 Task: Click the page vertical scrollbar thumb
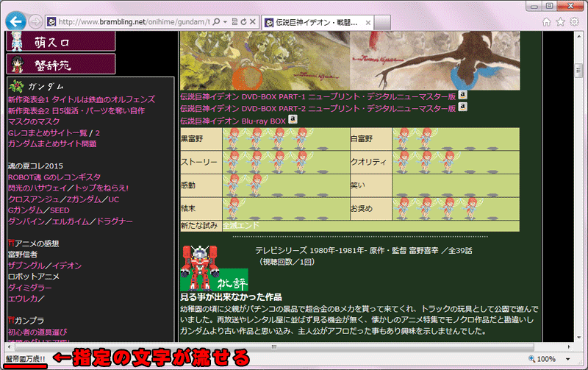coord(578,71)
